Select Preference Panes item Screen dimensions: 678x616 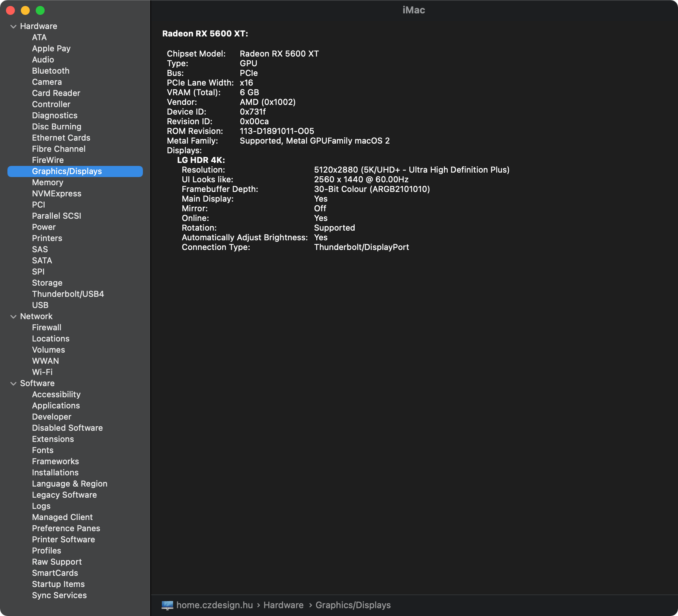click(66, 528)
